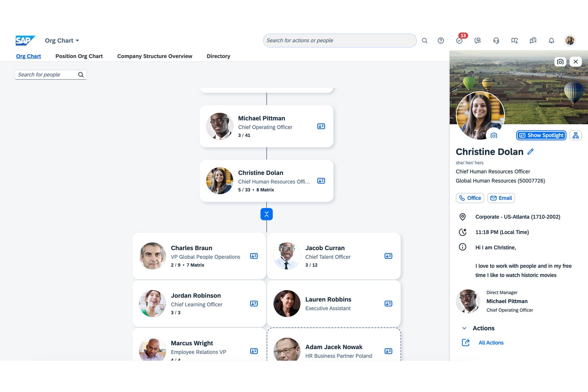Collapse Christine Dolan's direct reports
Image resolution: width=588 pixels, height=392 pixels.
[x=267, y=214]
